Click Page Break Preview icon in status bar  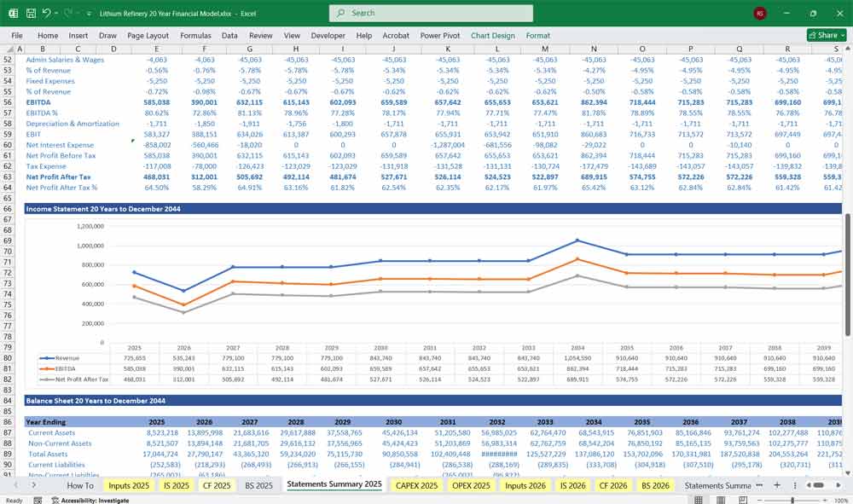click(742, 498)
